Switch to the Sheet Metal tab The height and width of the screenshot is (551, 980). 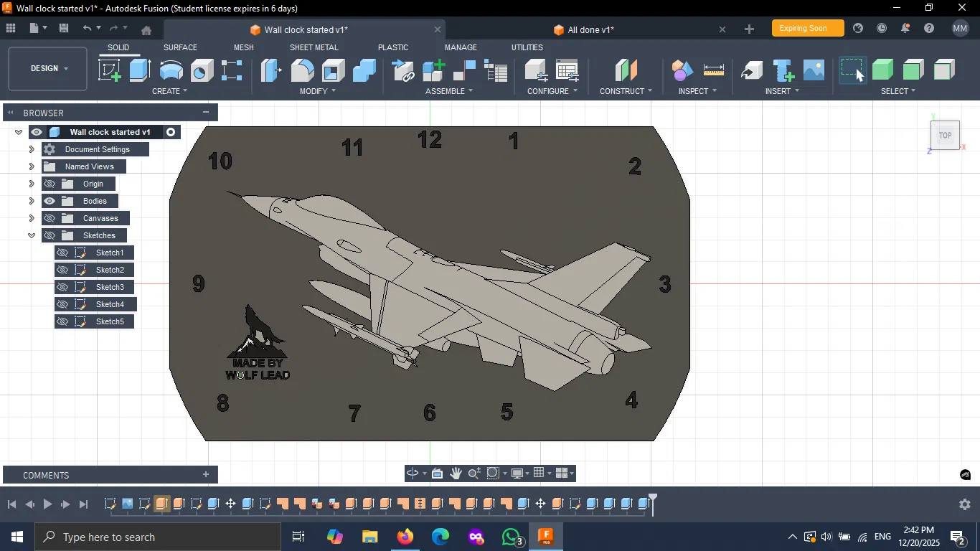click(x=314, y=47)
